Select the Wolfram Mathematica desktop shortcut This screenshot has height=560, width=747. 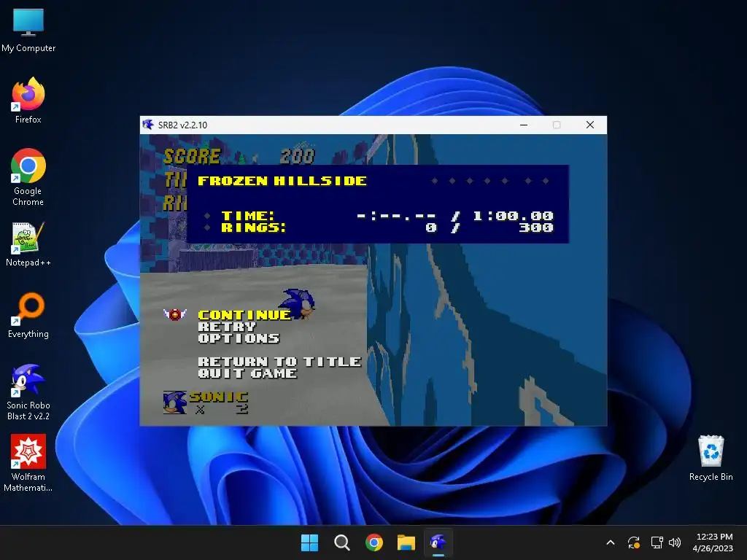point(28,463)
